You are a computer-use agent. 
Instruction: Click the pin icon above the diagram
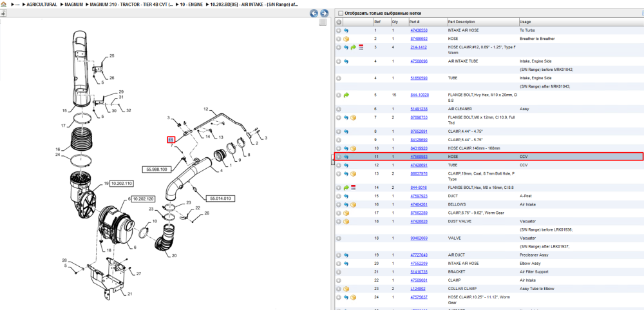tap(3, 13)
